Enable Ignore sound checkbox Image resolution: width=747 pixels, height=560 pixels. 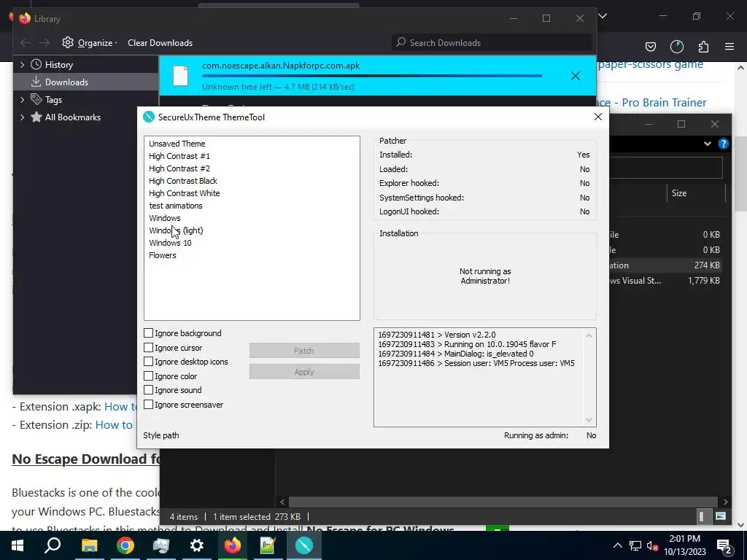pyautogui.click(x=149, y=390)
